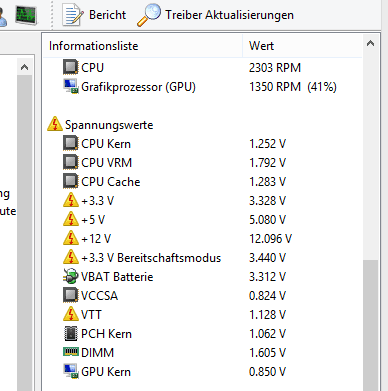
Task: Select the +3.3 V row label
Action: [98, 201]
